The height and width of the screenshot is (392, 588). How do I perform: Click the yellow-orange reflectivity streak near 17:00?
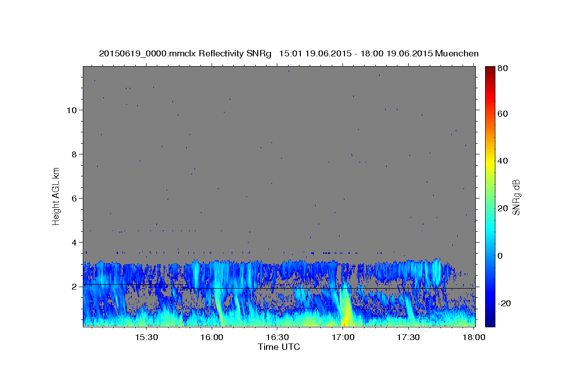[x=345, y=309]
